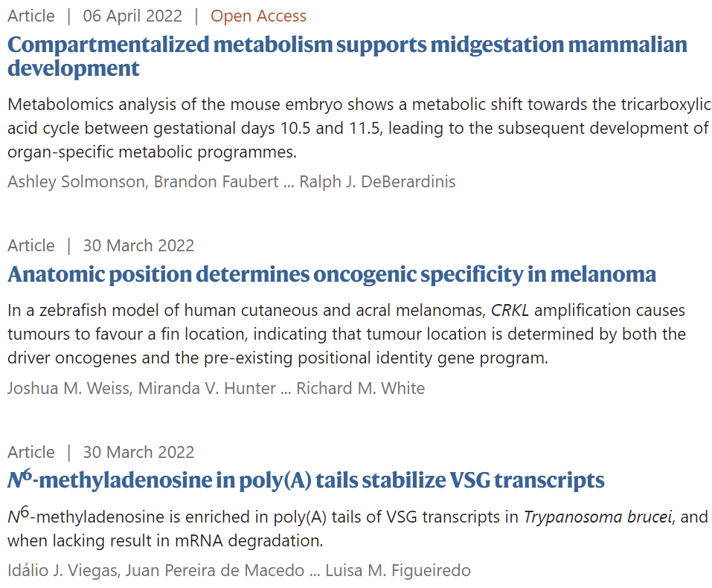The height and width of the screenshot is (588, 712).
Task: Open the Anatomic position melanoma article
Action: coord(332,274)
